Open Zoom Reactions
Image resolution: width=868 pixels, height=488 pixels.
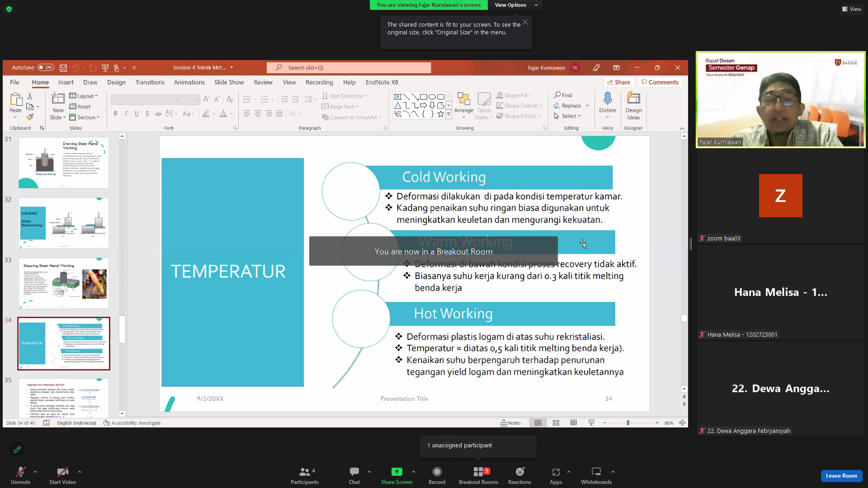(519, 475)
